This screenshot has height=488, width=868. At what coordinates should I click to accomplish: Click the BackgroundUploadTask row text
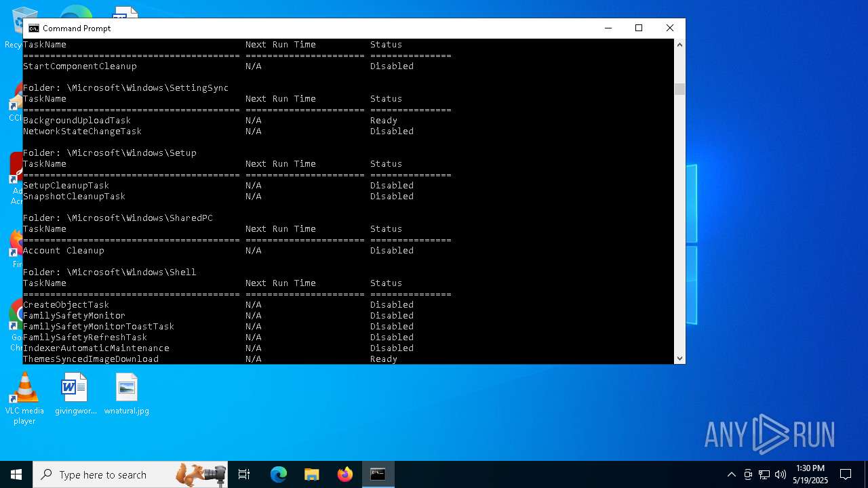77,121
